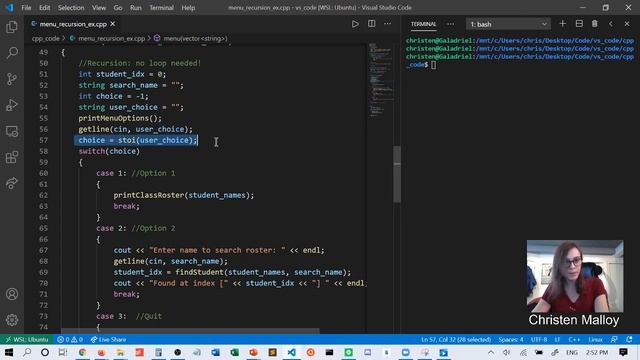Open the Windows Start button
The image size is (640, 360).
click(8, 352)
